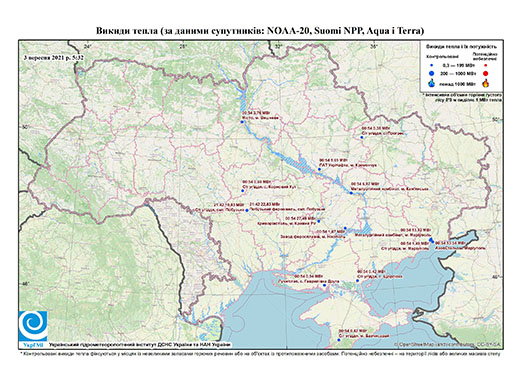Open the OpenStreetMap contributors attribution
This screenshot has height=368, width=520.
(448, 344)
